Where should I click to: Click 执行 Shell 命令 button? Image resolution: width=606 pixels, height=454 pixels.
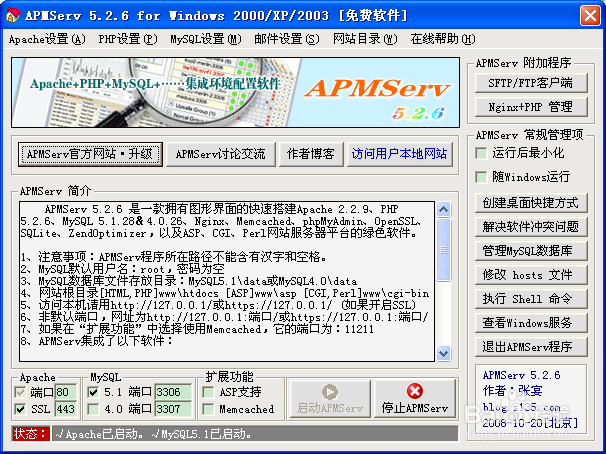click(531, 299)
